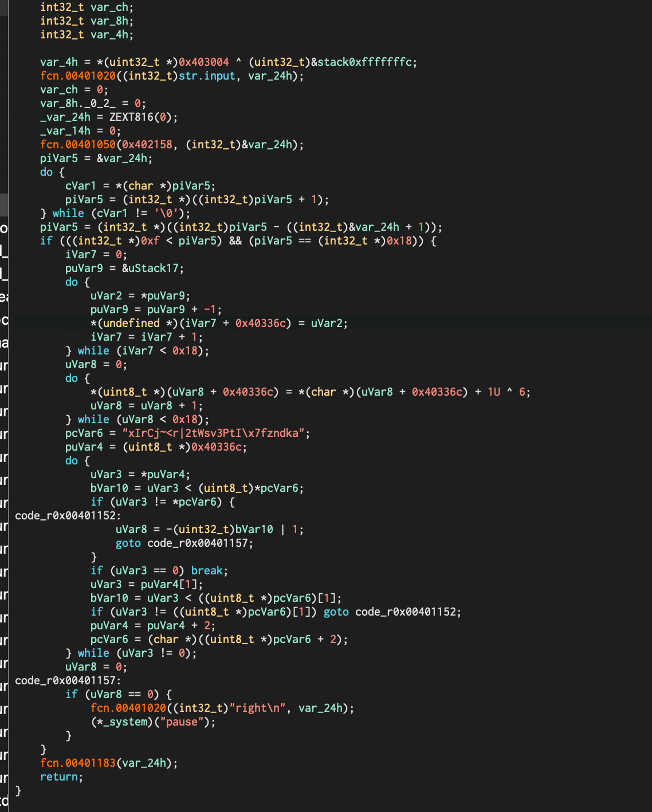Viewport: 652px width, 812px height.
Task: Click the break keyword
Action: tap(207, 571)
